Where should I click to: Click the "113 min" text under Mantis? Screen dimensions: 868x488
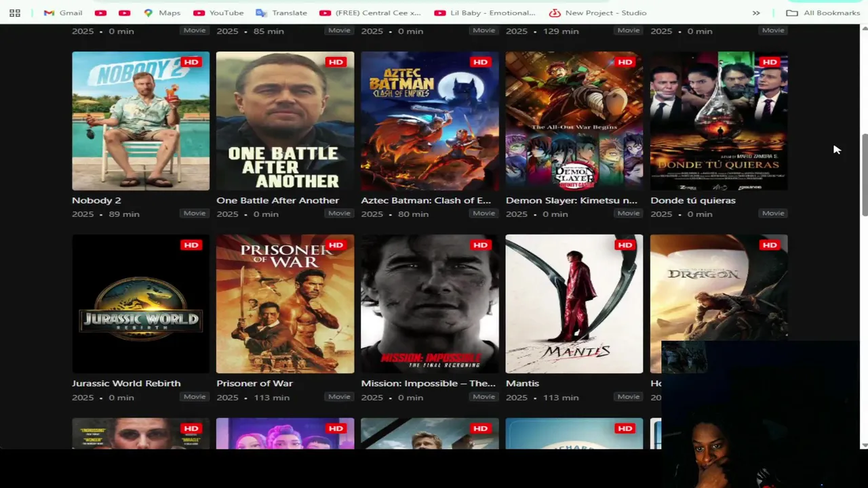pos(560,398)
